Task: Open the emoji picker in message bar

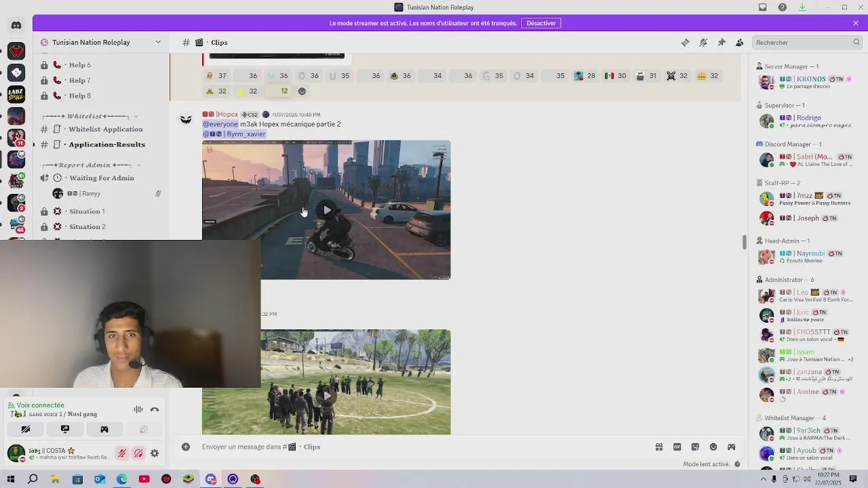Action: click(713, 447)
